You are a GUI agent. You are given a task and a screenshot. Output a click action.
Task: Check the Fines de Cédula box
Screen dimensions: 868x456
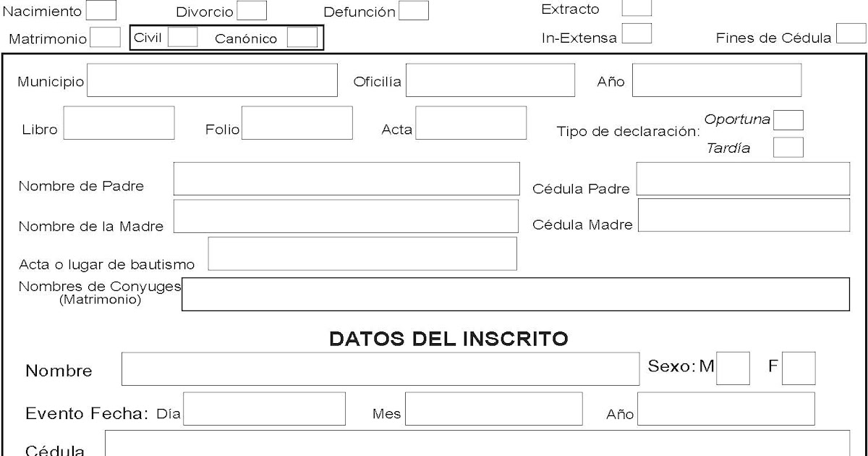(x=851, y=34)
